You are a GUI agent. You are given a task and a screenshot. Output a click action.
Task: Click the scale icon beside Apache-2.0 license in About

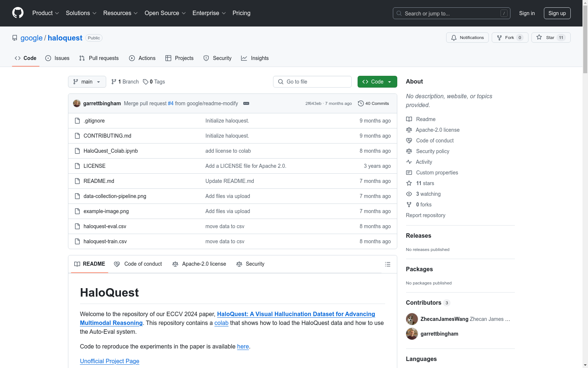coord(409,130)
